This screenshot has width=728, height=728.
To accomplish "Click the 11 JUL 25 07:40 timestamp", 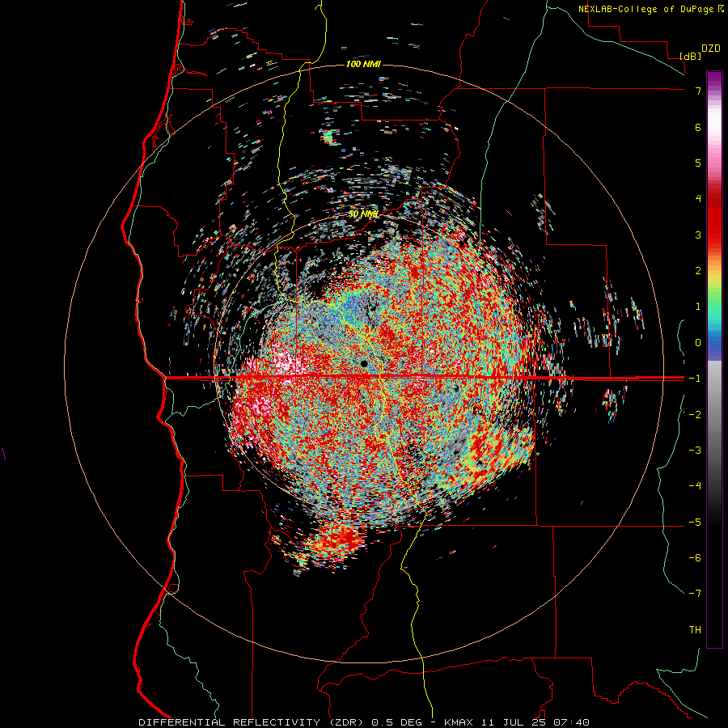I will pyautogui.click(x=534, y=722).
